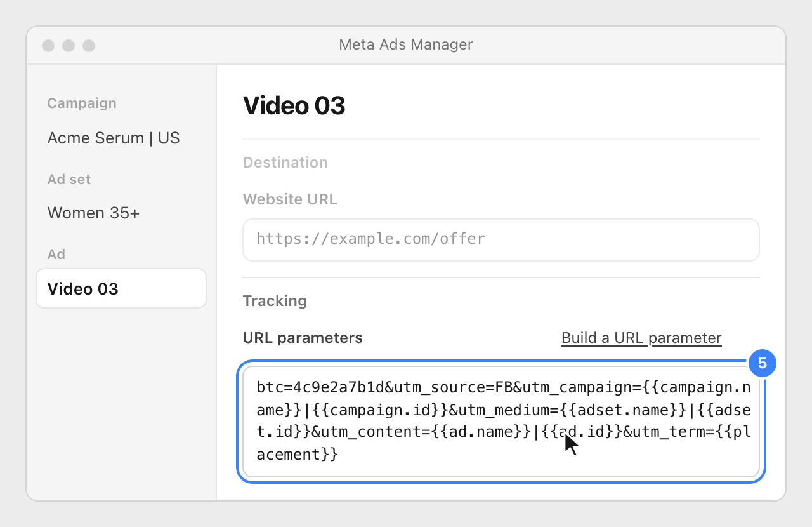Click the Destination section label
This screenshot has width=812, height=527.
tap(285, 163)
